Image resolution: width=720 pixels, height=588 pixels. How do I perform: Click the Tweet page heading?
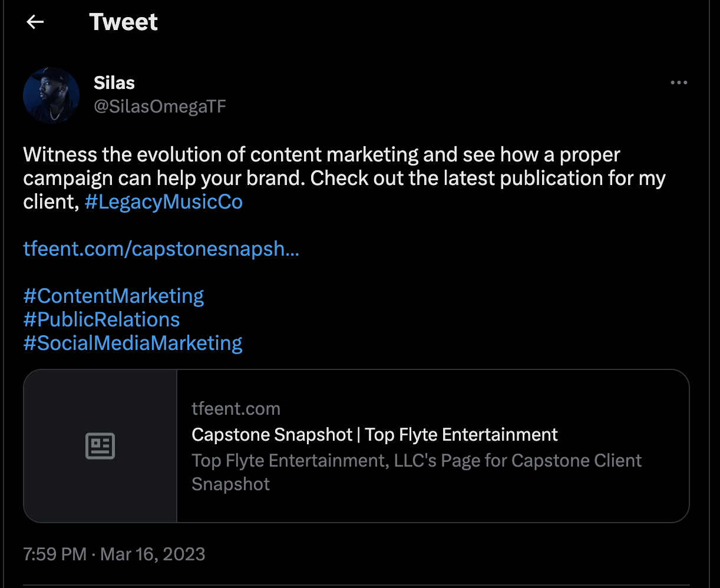coord(124,22)
